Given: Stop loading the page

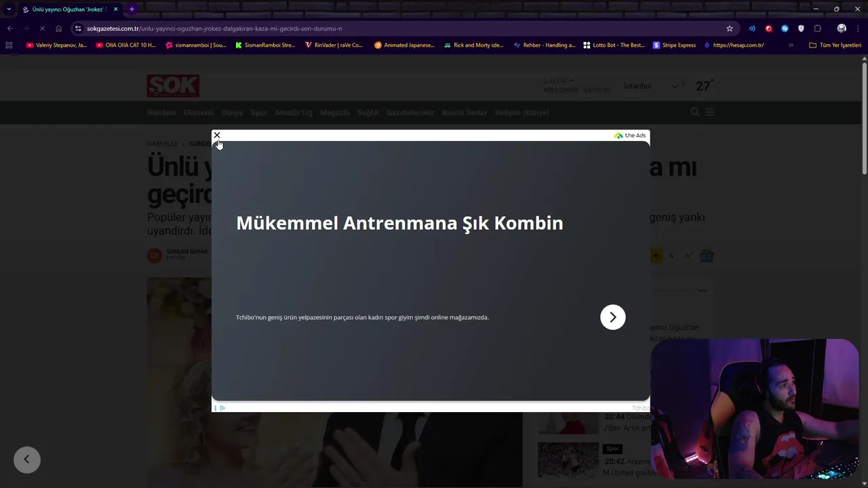Looking at the screenshot, I should 42,28.
